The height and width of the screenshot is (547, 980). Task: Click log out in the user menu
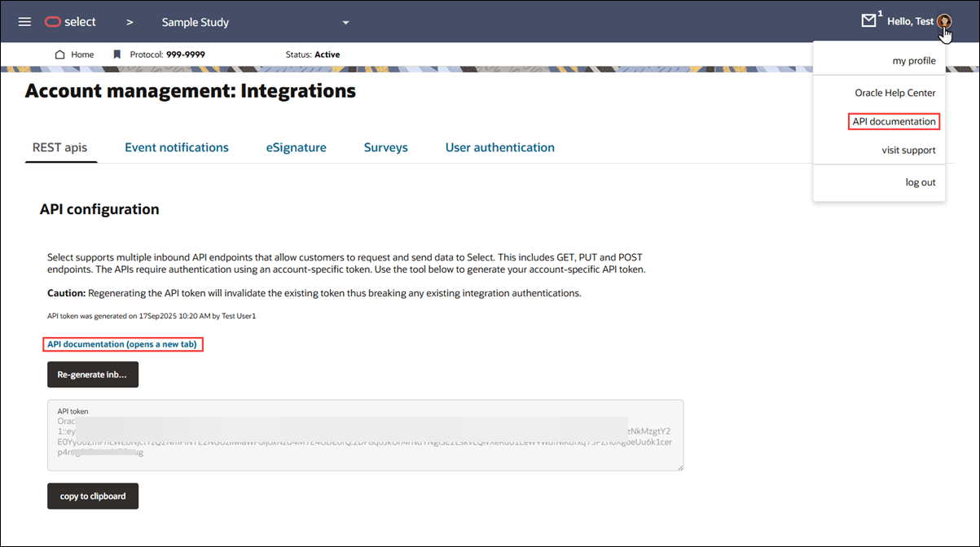pos(921,182)
